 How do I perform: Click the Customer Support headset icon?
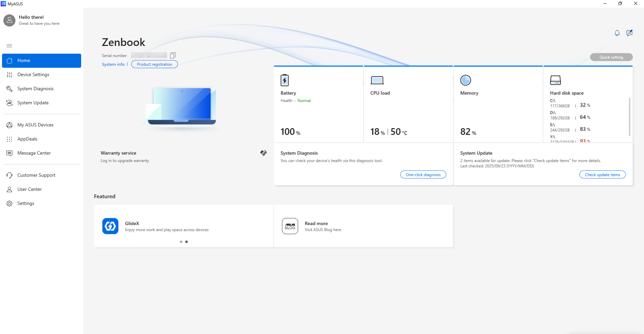click(9, 175)
